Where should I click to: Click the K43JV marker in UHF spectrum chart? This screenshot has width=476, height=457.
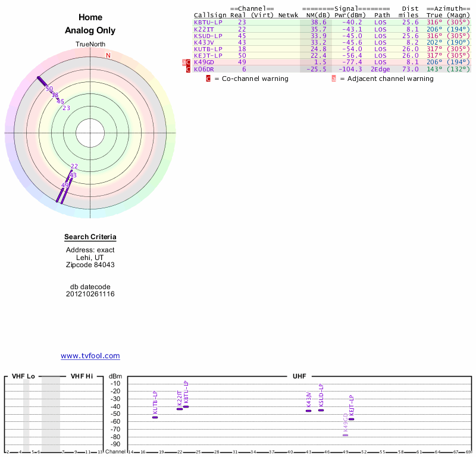point(308,411)
